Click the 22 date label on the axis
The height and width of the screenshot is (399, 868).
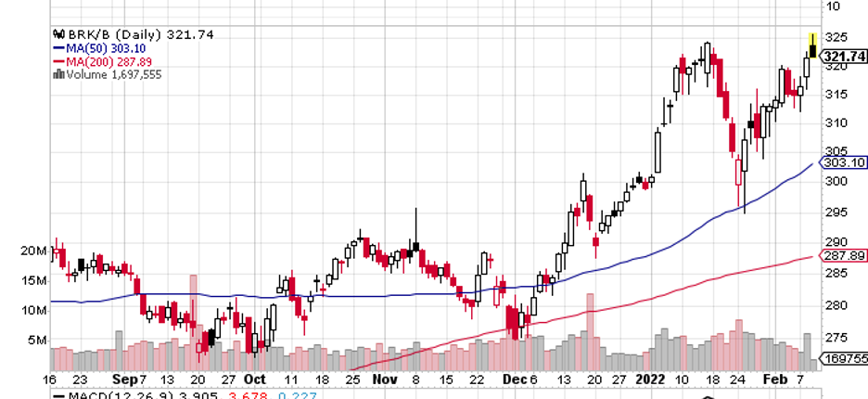click(478, 380)
